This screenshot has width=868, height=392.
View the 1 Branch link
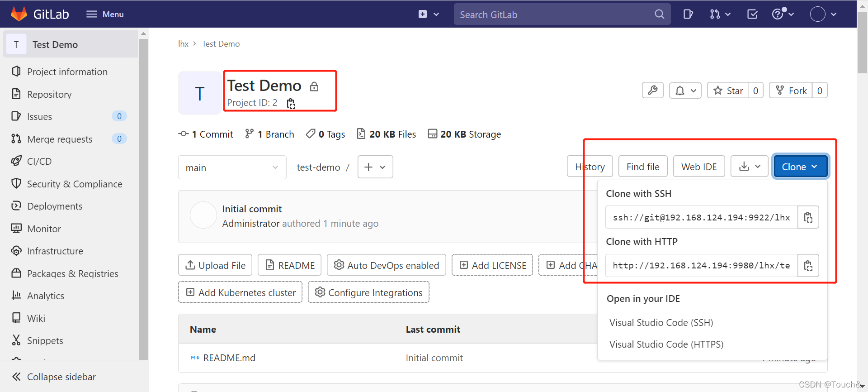click(x=269, y=134)
